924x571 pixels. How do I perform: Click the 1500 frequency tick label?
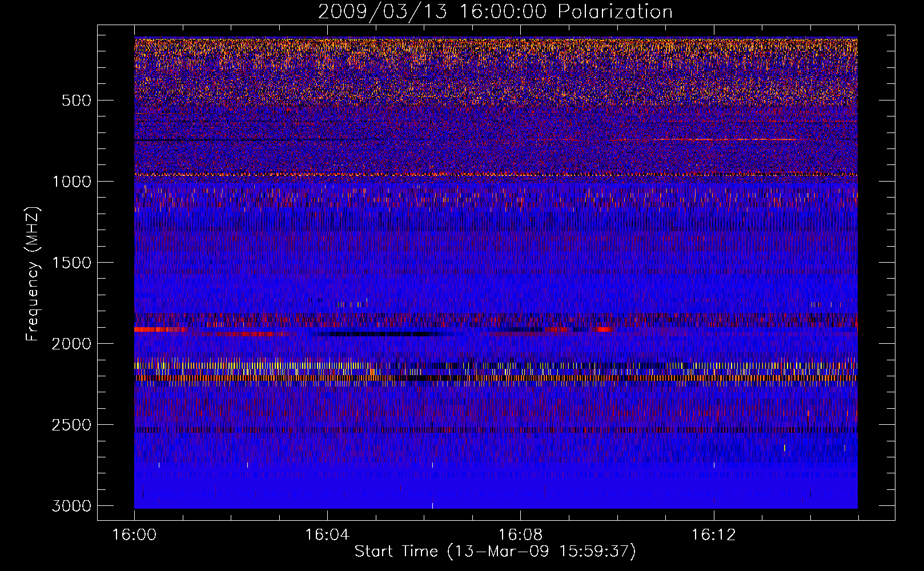71,263
